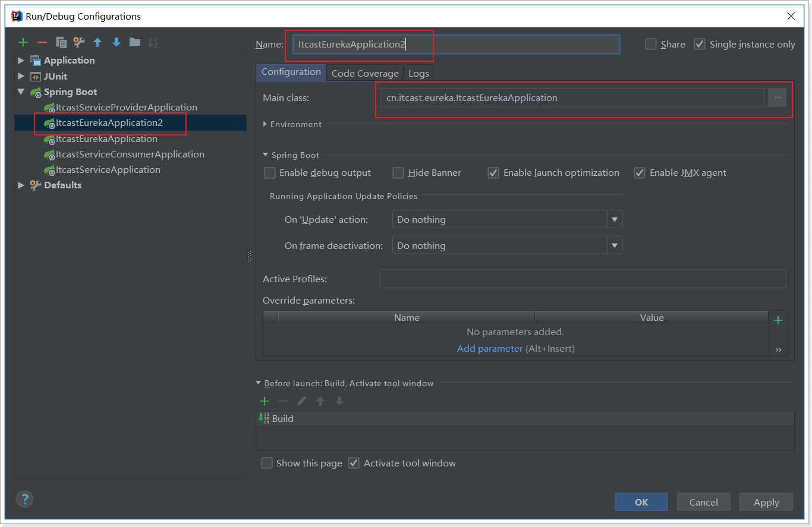Cancel the configuration dialog

pos(704,502)
